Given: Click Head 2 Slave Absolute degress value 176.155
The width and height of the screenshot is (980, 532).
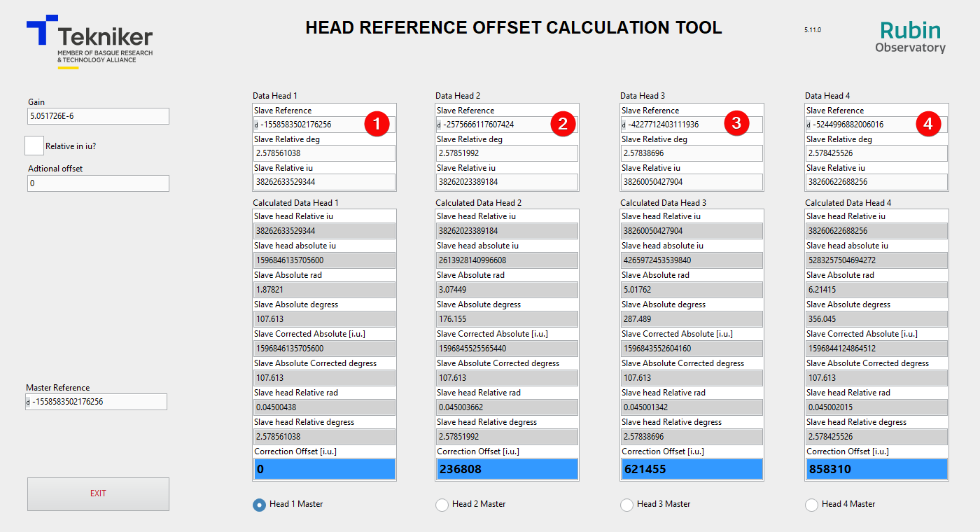Looking at the screenshot, I should (x=507, y=319).
